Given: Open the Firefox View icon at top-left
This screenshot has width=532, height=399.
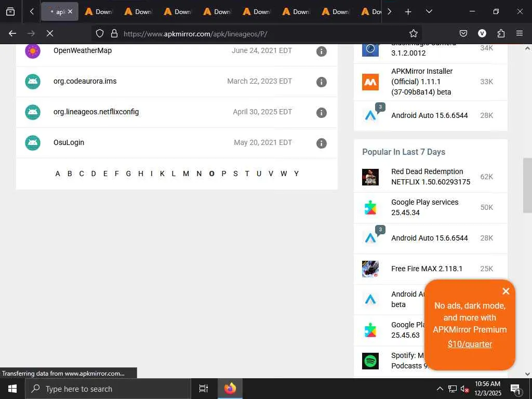Looking at the screenshot, I should [x=10, y=11].
